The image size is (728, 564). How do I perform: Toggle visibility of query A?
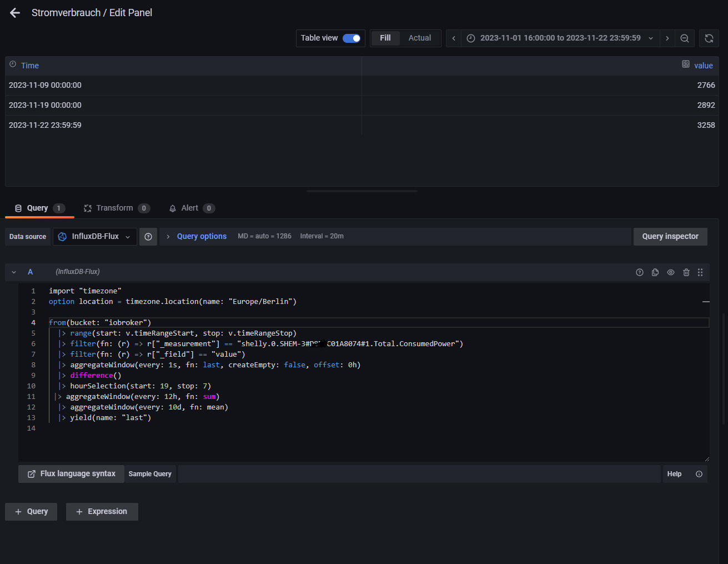[671, 272]
